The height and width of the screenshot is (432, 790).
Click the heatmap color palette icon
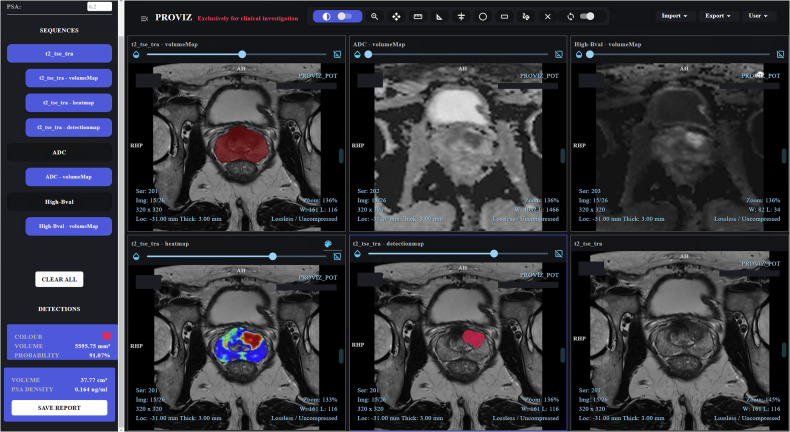tap(328, 244)
